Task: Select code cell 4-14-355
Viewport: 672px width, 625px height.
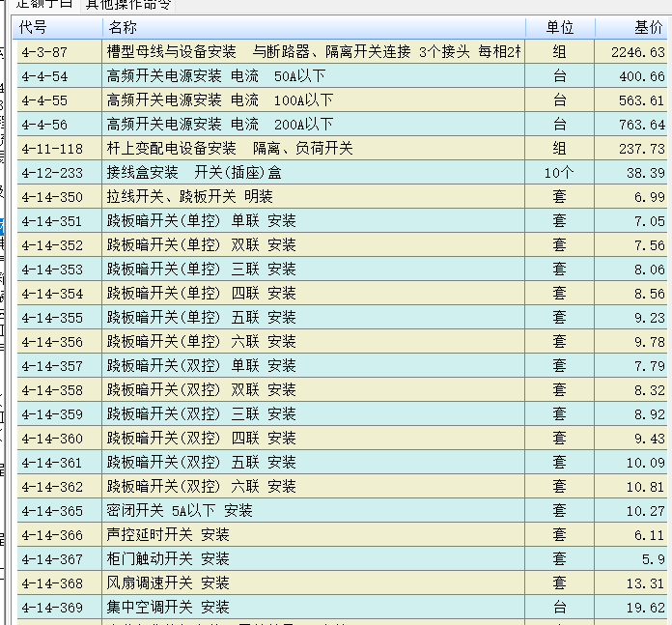Action: pyautogui.click(x=60, y=318)
